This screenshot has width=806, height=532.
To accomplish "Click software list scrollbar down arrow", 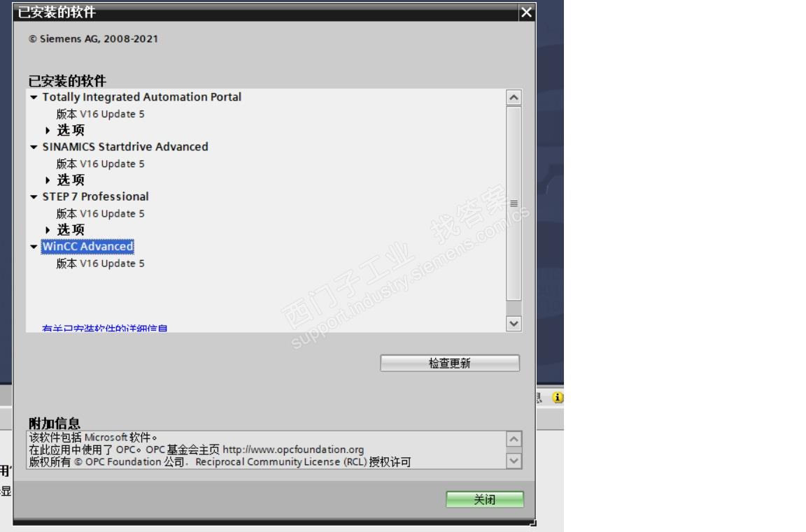I will [514, 324].
